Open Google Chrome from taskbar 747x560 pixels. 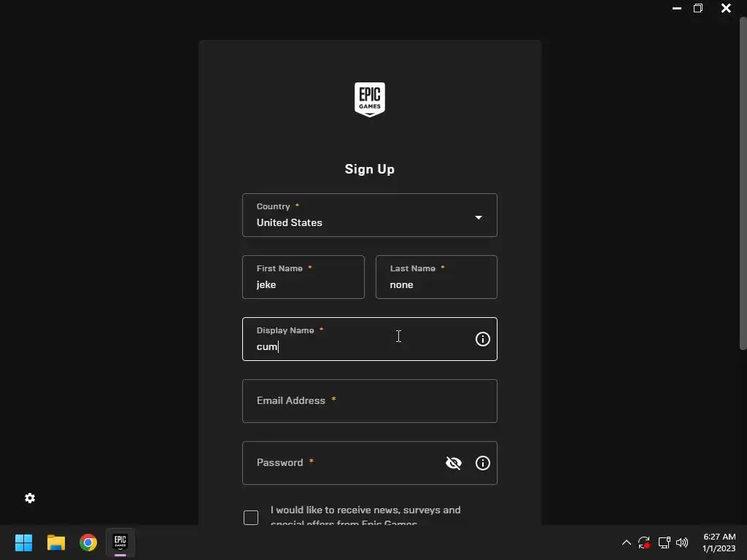88,542
